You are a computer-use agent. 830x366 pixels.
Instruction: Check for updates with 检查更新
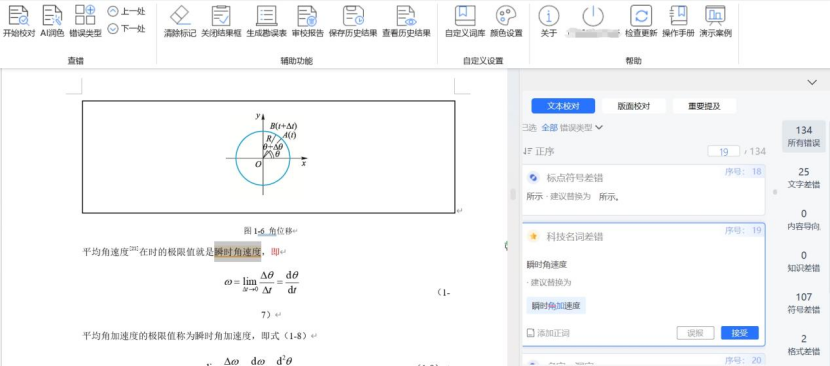pos(641,21)
